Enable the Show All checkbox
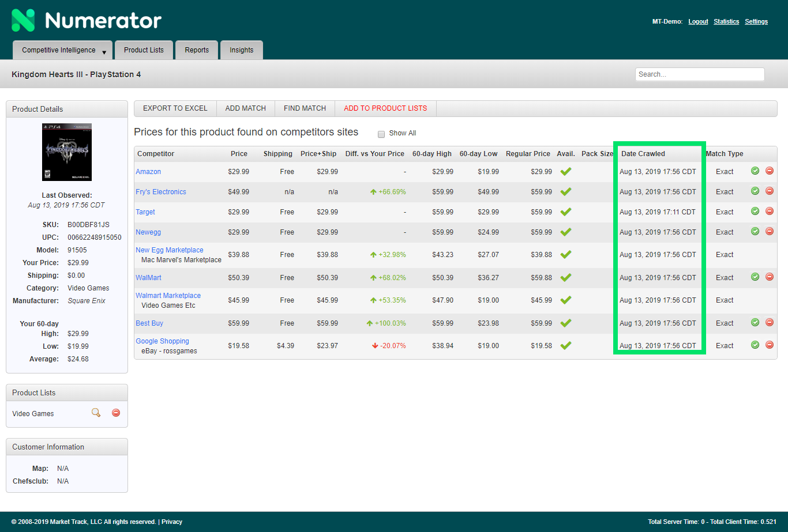788x532 pixels. 381,134
